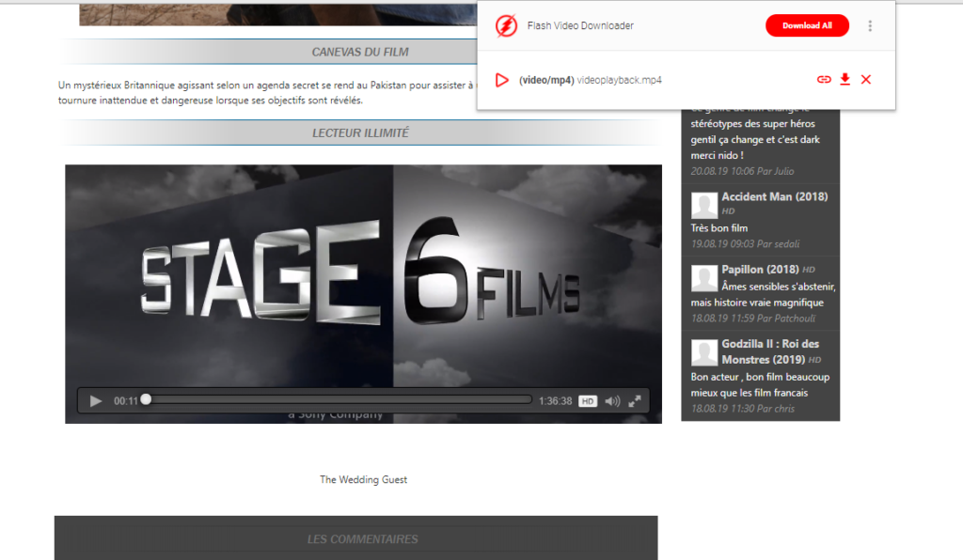
Task: Enter fullscreen mode in the video player
Action: [x=635, y=401]
